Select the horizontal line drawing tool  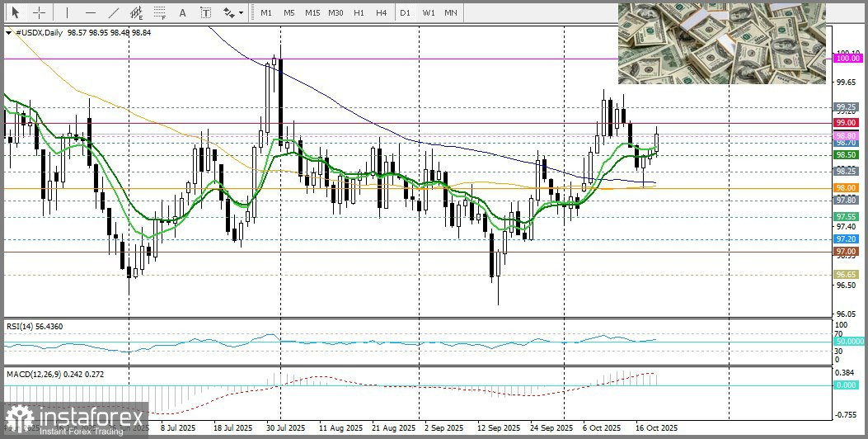point(90,12)
